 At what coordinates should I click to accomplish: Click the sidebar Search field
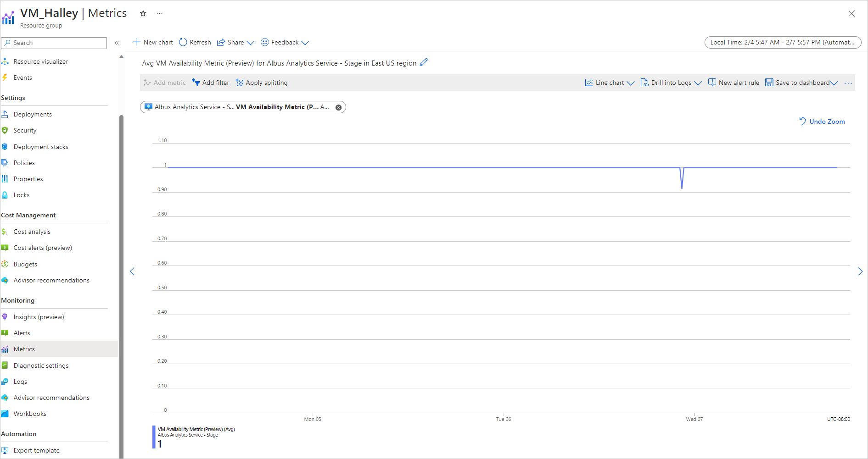(54, 43)
